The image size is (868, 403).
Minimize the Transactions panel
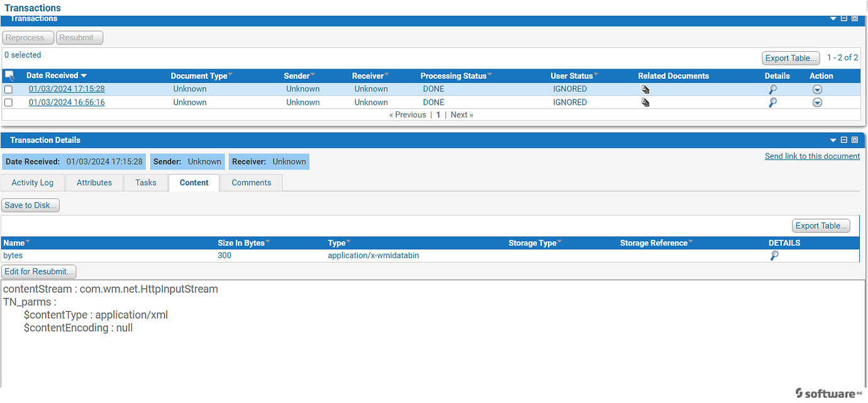click(x=844, y=18)
